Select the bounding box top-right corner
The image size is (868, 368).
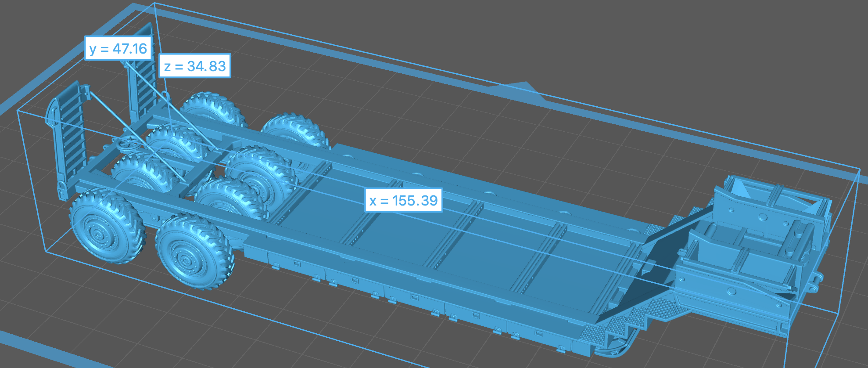point(859,168)
